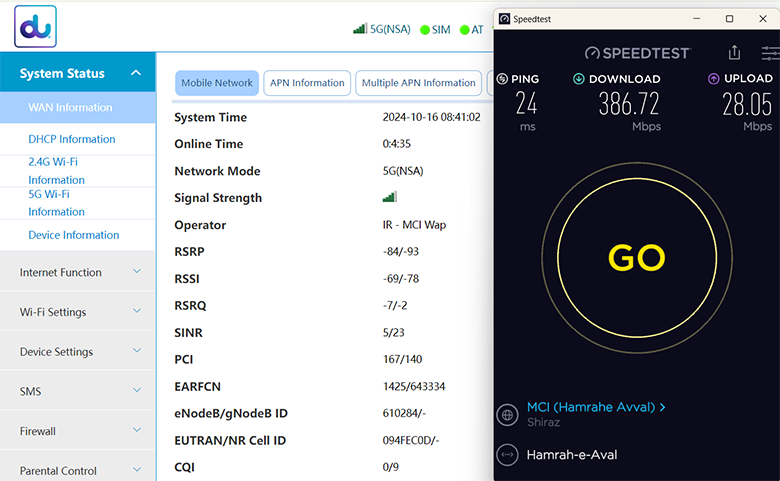Click the connection icon beside Hamrah-e-Aval

[x=507, y=455]
